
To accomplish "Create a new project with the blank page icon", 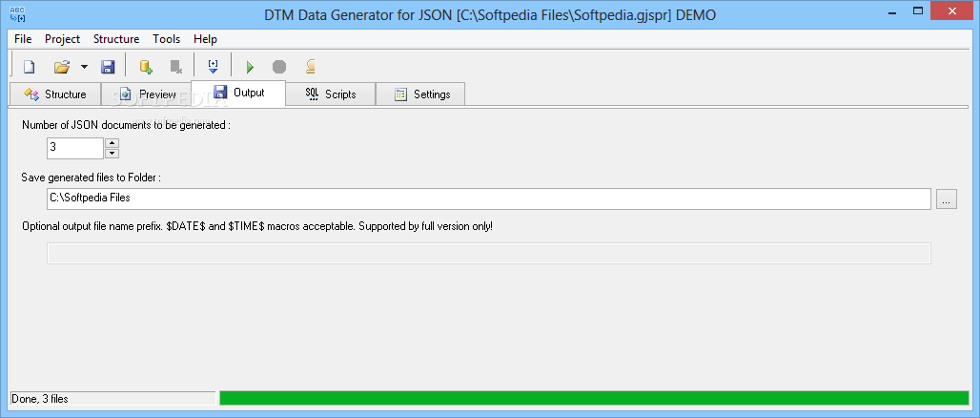I will coord(30,67).
